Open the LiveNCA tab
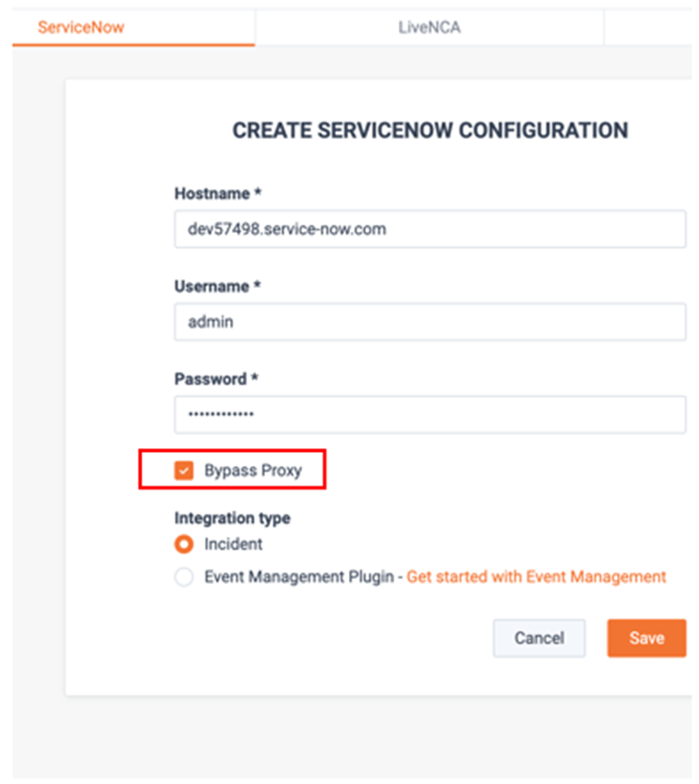This screenshot has height=784, width=699. [x=429, y=27]
